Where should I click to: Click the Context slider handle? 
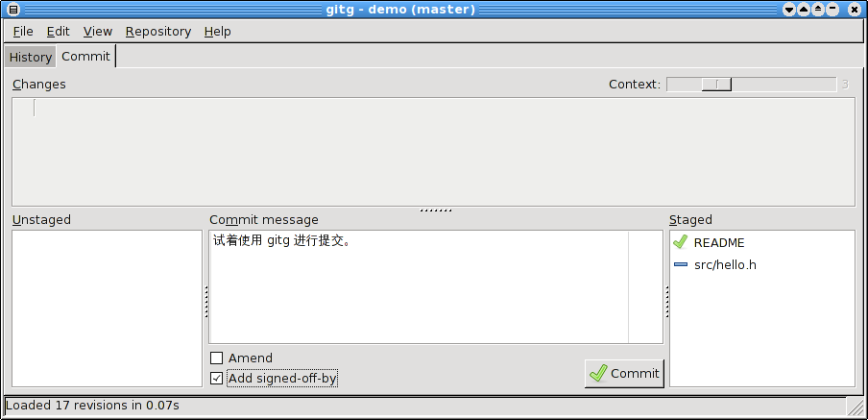(717, 85)
